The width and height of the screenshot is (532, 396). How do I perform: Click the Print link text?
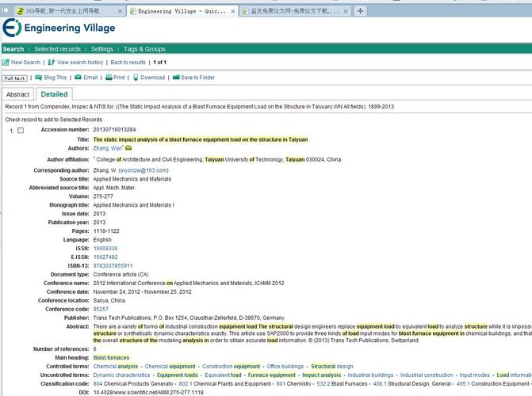[x=119, y=78]
